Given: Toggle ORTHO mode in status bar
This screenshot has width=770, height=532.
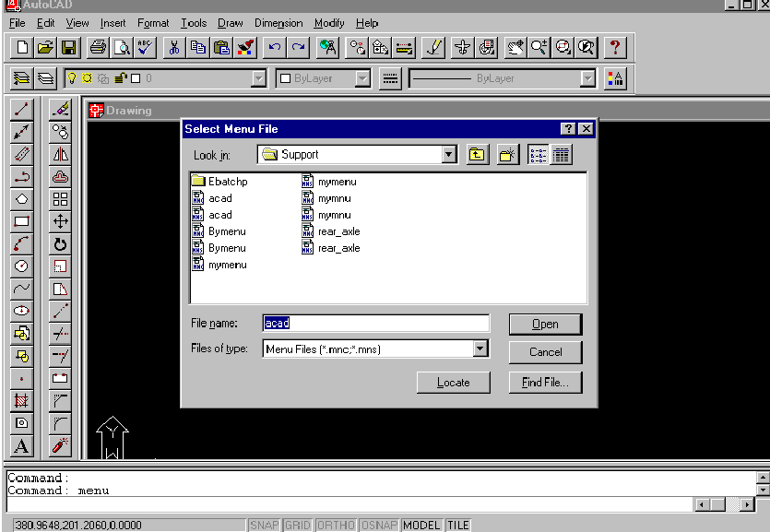Looking at the screenshot, I should click(336, 526).
